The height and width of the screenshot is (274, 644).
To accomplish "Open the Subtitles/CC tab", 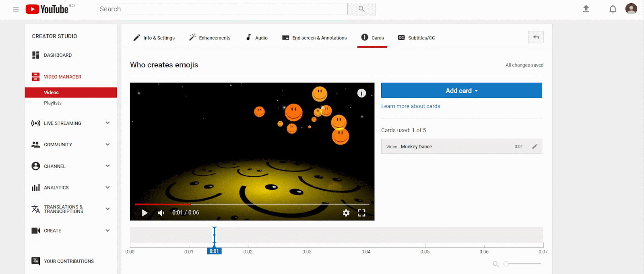I will coord(417,38).
